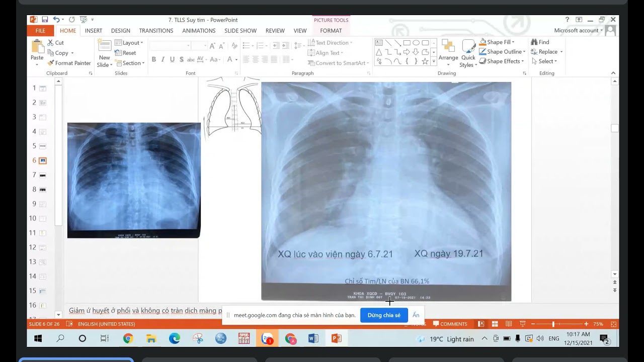Image resolution: width=644 pixels, height=362 pixels.
Task: Toggle text Shadow formatting
Action: [181, 59]
